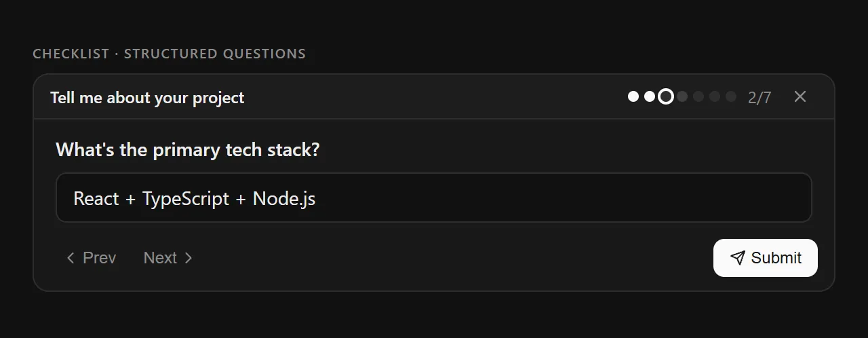
Task: Jump to the second progress step dot
Action: point(650,96)
